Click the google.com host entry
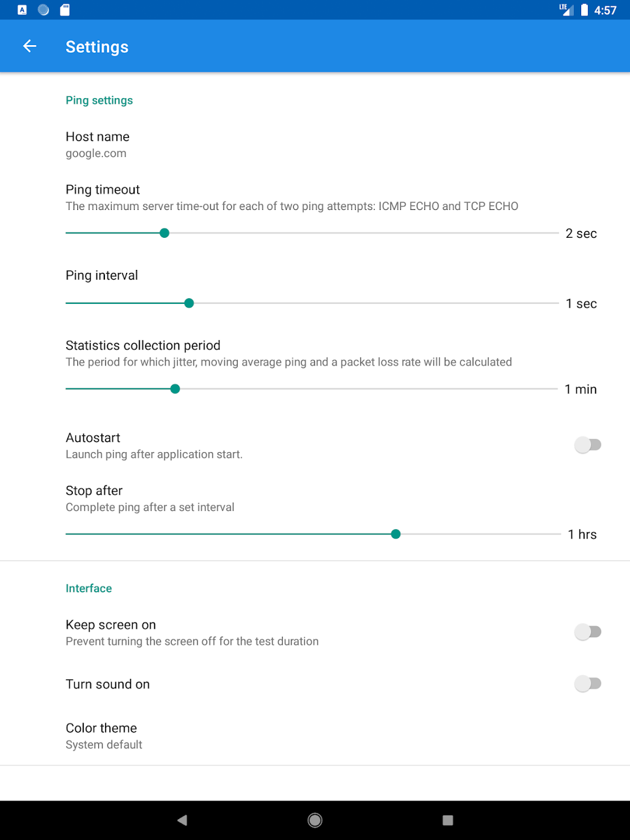 96,153
